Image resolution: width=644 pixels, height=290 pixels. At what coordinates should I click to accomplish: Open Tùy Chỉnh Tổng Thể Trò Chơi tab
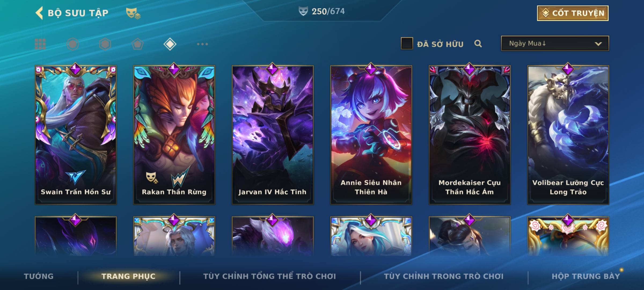click(269, 276)
